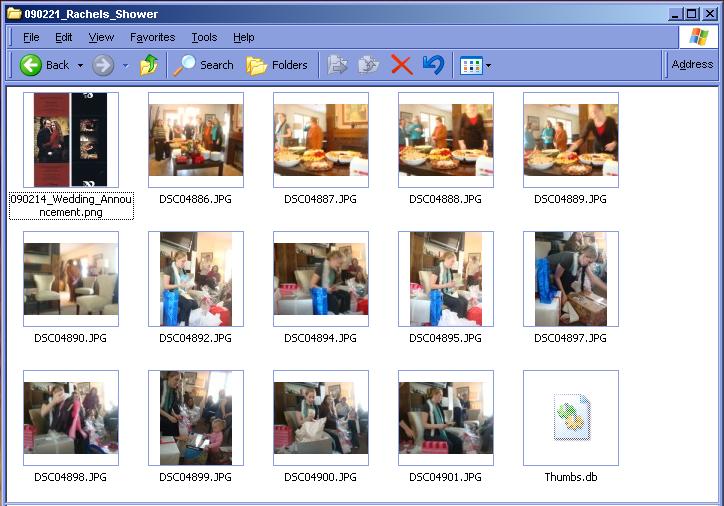Open the Tools menu
Image resolution: width=724 pixels, height=506 pixels.
[x=204, y=37]
